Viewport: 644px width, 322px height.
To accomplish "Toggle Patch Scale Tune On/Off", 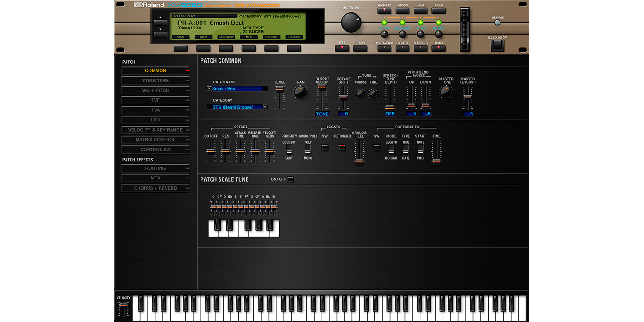I will point(290,179).
